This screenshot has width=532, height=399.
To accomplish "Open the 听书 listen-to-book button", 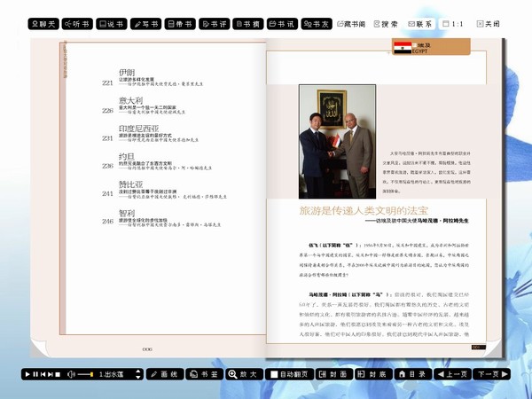I will 77,24.
